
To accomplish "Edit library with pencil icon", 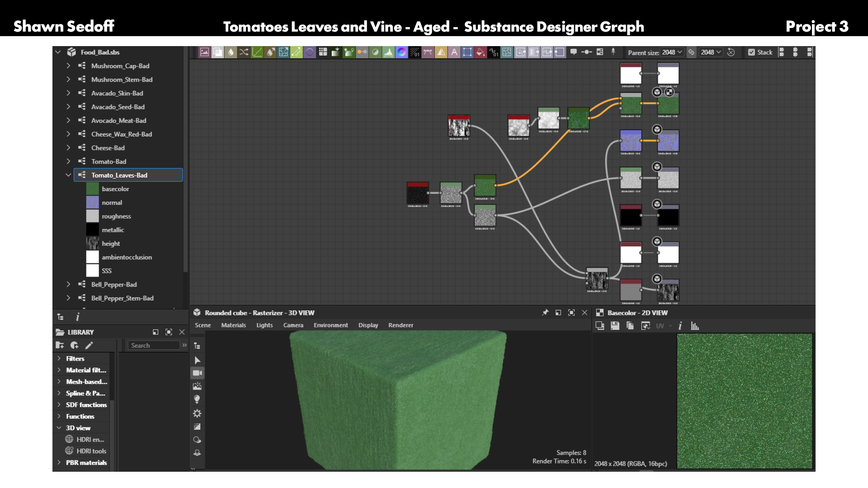I will tap(89, 345).
